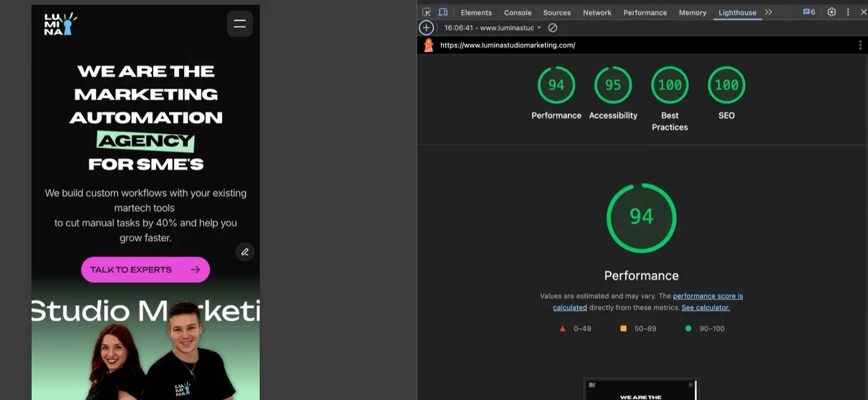Open the Elements tab
Screen dimensions: 868x400
point(476,12)
